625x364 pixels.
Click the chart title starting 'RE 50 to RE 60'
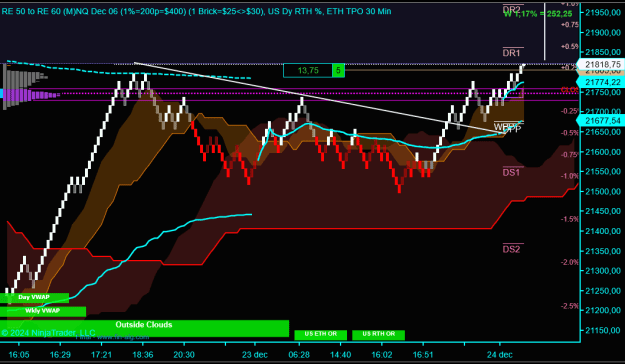(x=196, y=12)
